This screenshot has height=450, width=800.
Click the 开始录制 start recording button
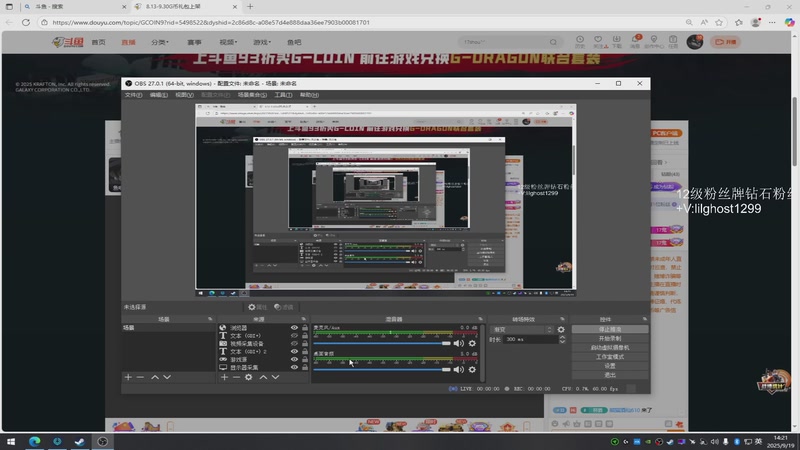coord(610,339)
